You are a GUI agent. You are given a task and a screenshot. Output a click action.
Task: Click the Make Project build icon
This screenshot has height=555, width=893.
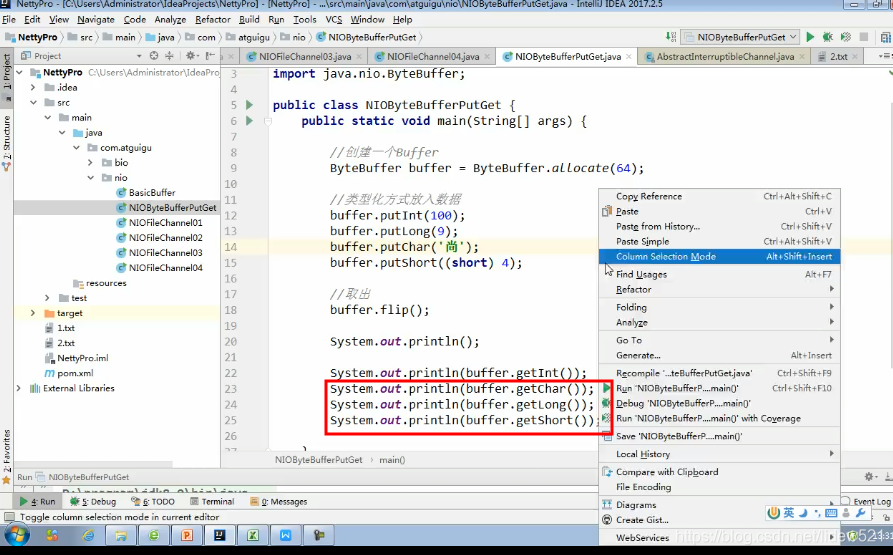671,37
